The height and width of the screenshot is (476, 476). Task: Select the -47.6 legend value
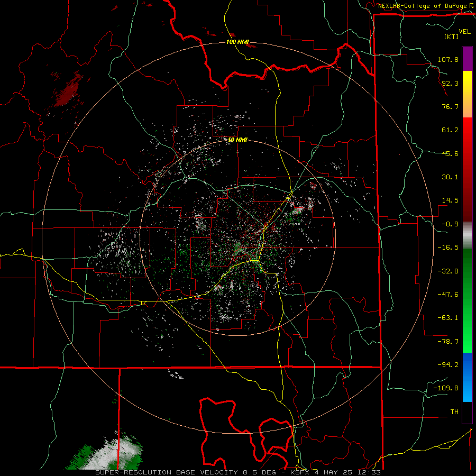coord(448,295)
